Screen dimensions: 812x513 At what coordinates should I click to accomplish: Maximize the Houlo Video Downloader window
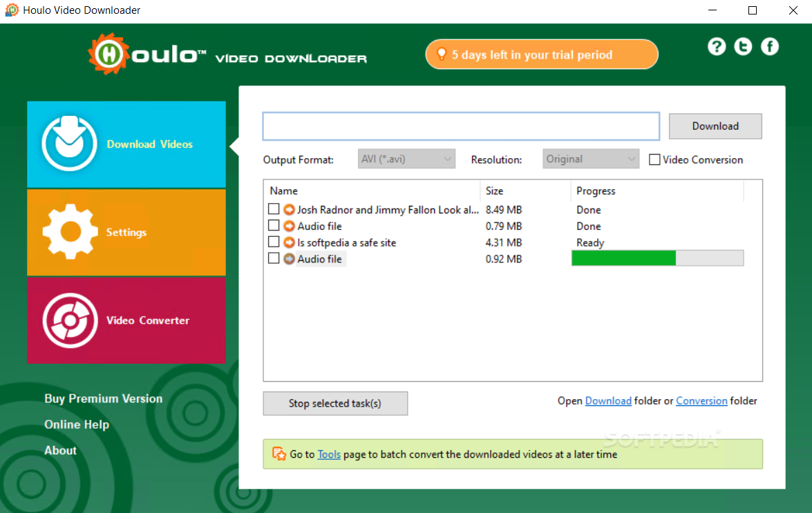753,10
